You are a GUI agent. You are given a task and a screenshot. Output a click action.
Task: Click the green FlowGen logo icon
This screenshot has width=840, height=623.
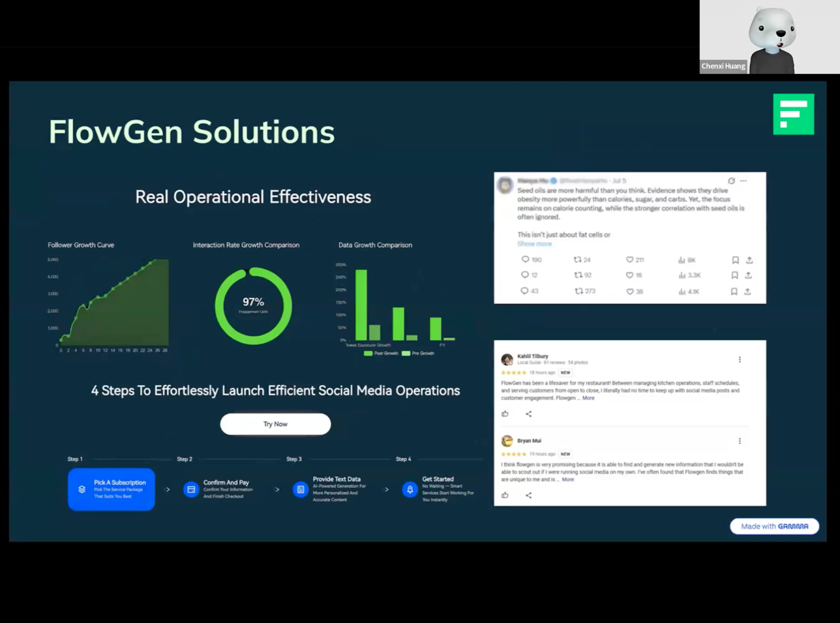point(793,114)
